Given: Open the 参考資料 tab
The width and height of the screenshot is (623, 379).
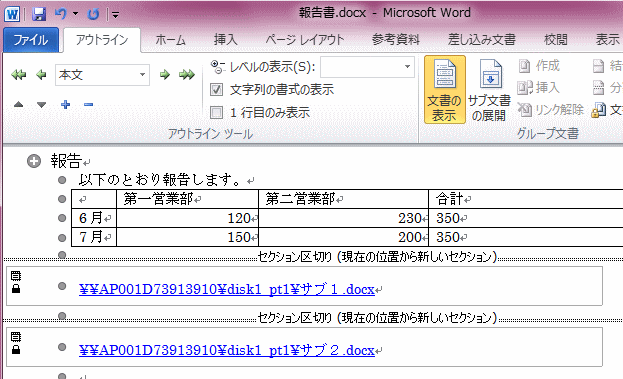Looking at the screenshot, I should pos(395,40).
